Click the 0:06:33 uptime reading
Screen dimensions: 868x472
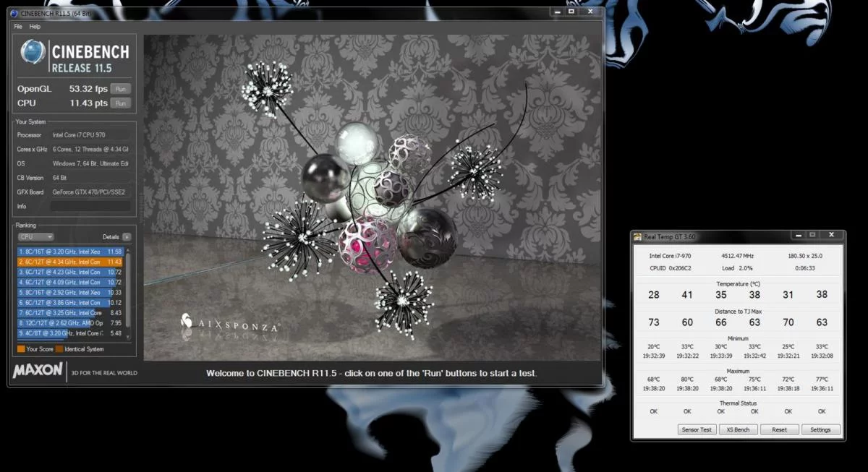pos(805,267)
